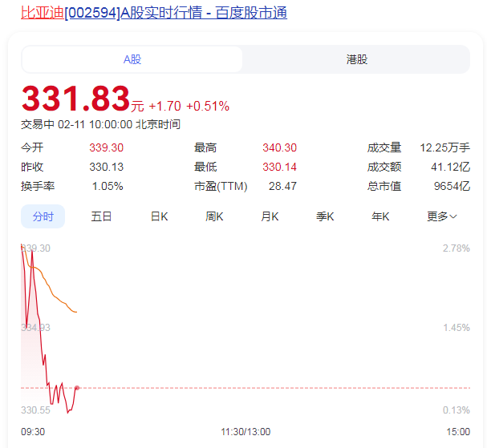The width and height of the screenshot is (487, 448).
Task: Click the 最低 value 330.14
Action: [279, 167]
